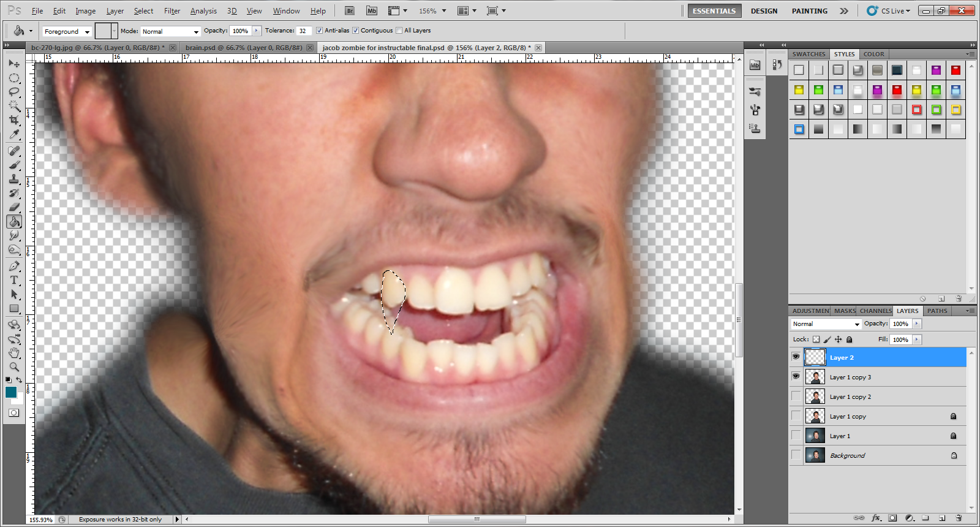The height and width of the screenshot is (527, 980).
Task: Select the Sponge tool in the toolbox
Action: [x=14, y=249]
